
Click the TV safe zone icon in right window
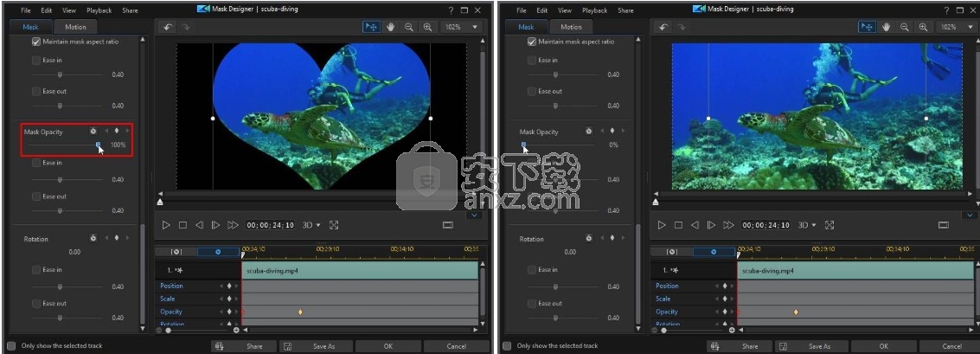(x=944, y=225)
